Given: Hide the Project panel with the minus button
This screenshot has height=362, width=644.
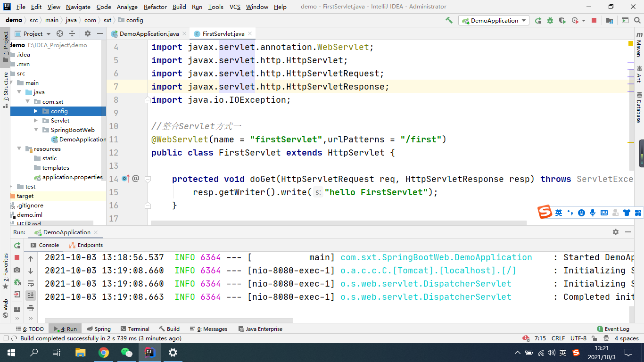Looking at the screenshot, I should coord(100,33).
